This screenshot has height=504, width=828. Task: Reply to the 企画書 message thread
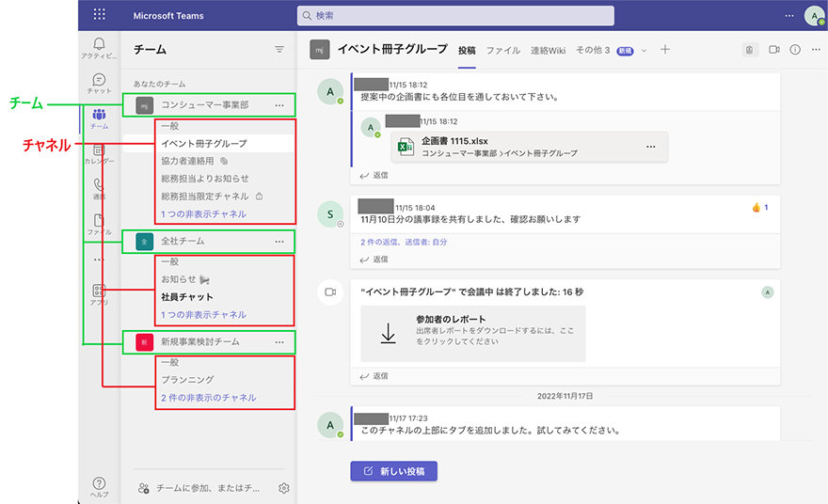(374, 175)
